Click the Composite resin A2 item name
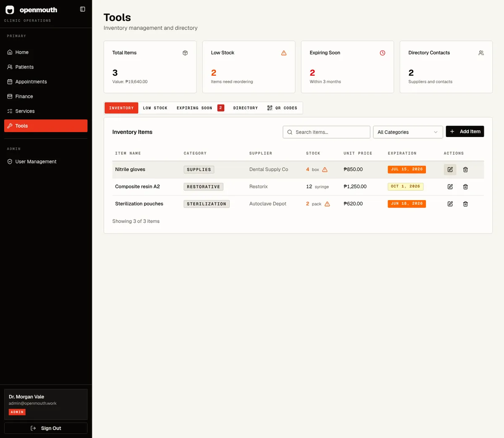Image resolution: width=504 pixels, height=438 pixels. (x=137, y=187)
